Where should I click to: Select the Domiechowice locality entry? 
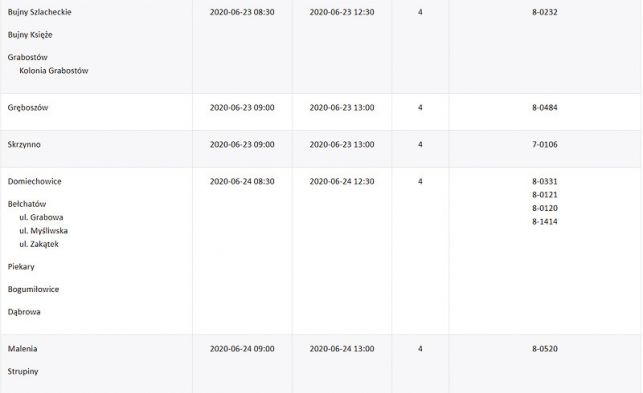pos(34,181)
